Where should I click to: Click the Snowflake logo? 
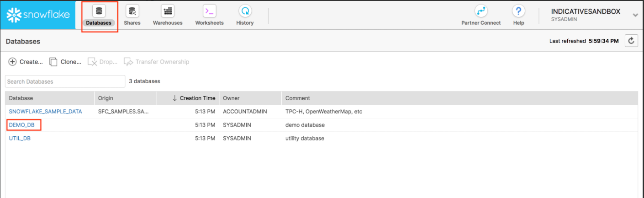point(38,15)
